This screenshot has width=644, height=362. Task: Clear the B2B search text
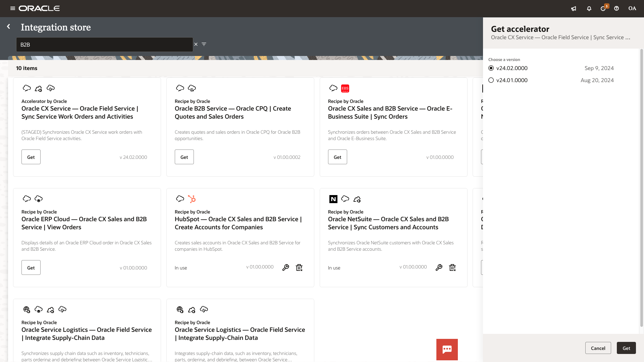196,44
